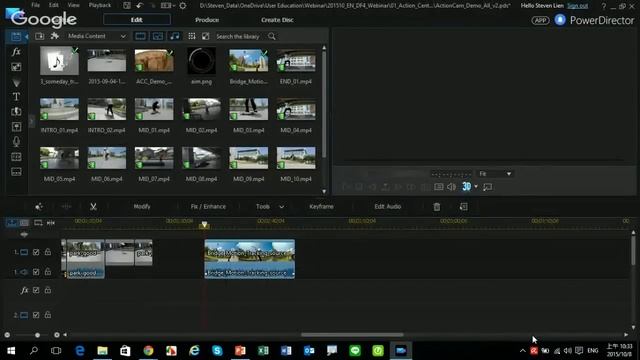Click the snapshot icon in preview controls
The width and height of the screenshot is (640, 360).
pyautogui.click(x=439, y=187)
